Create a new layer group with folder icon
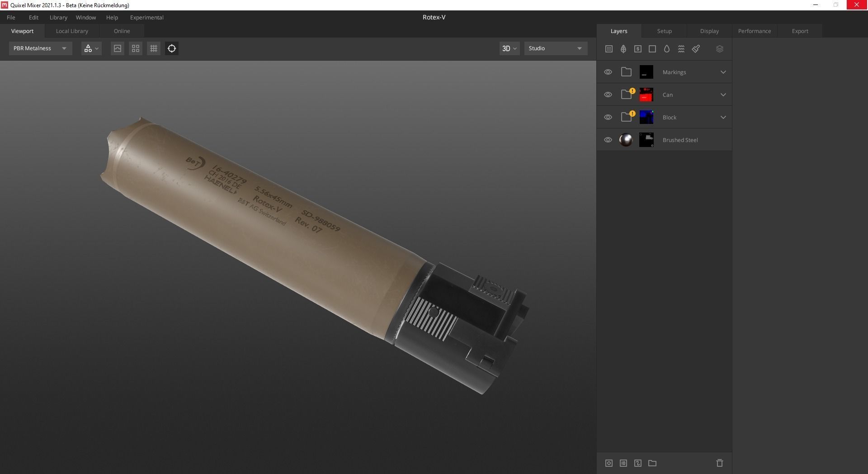Image resolution: width=868 pixels, height=474 pixels. pos(652,463)
